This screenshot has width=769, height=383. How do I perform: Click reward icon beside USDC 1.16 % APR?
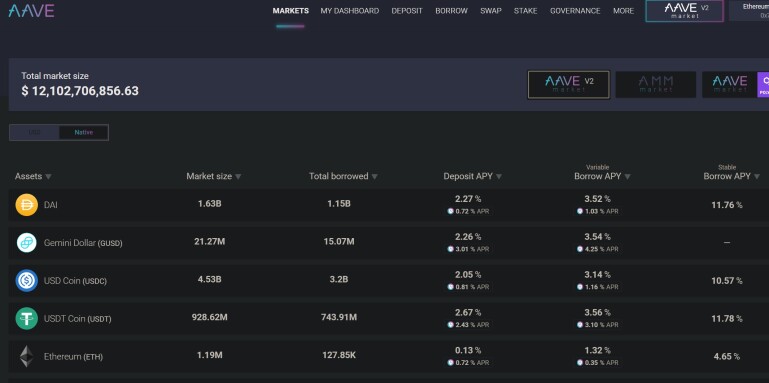(x=580, y=287)
